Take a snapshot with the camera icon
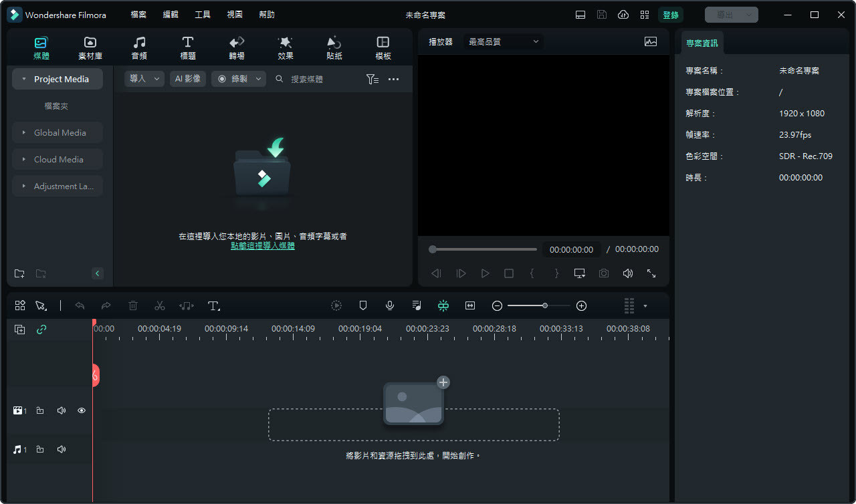 (603, 273)
